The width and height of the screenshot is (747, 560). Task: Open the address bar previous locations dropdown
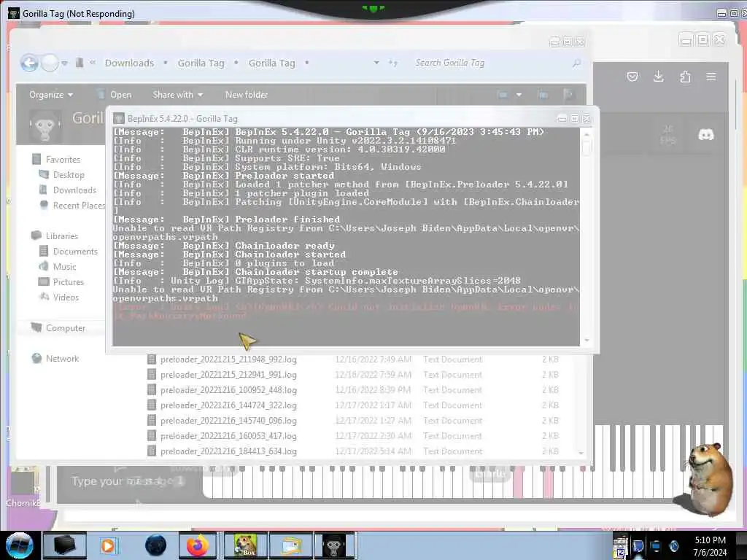(376, 63)
